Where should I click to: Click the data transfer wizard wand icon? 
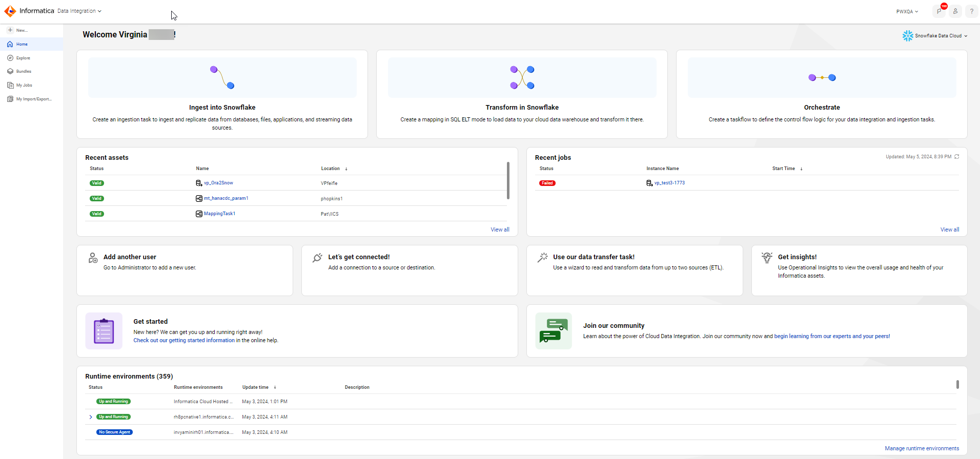(542, 258)
